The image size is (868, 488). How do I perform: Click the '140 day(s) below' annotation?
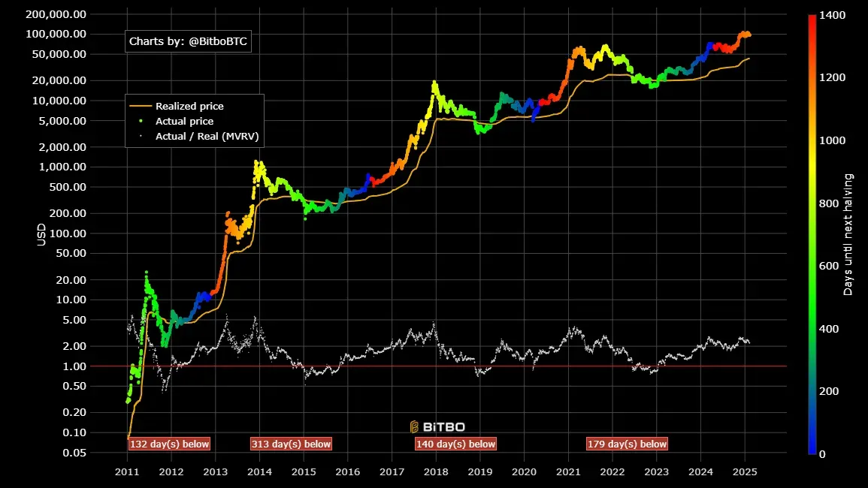[x=455, y=444]
